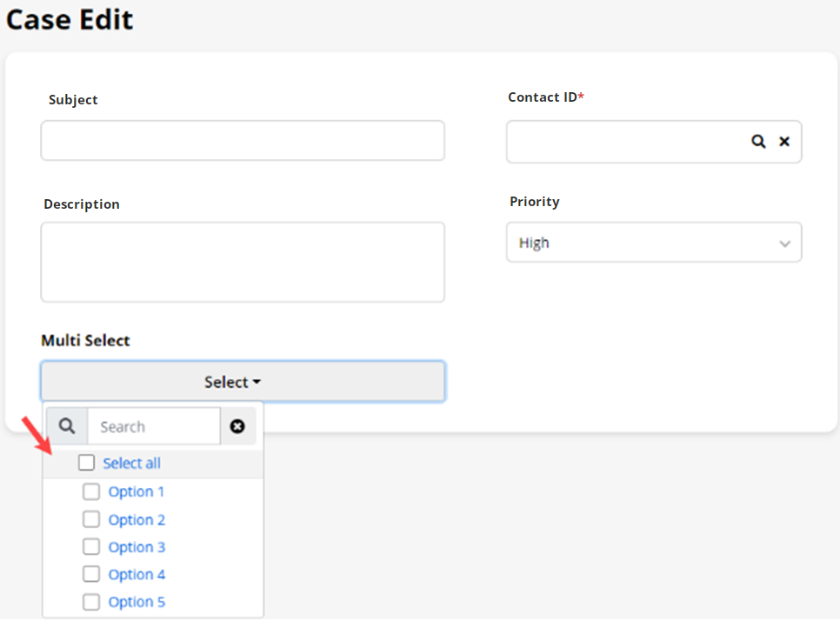
Task: Focus the Search box in the dropdown
Action: [154, 426]
